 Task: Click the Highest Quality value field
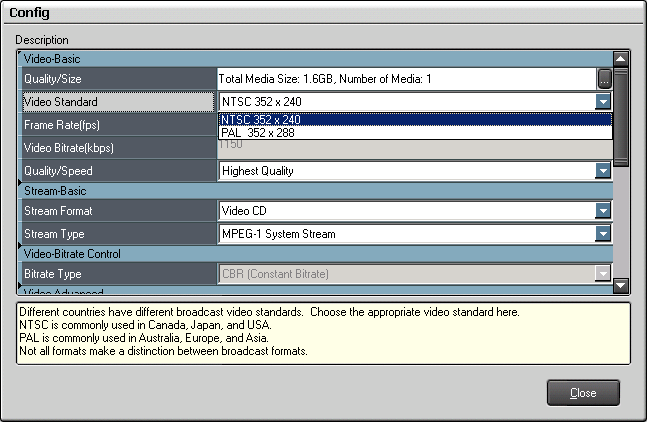405,171
